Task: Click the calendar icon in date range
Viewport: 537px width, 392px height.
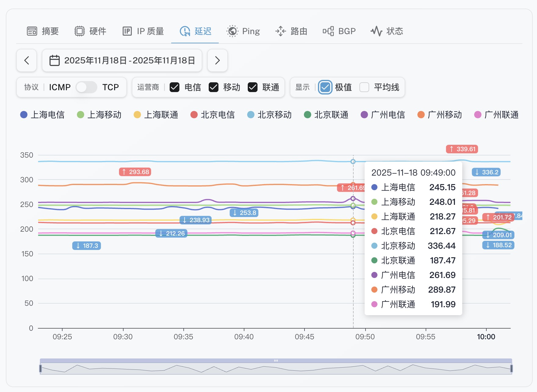Action: 55,60
